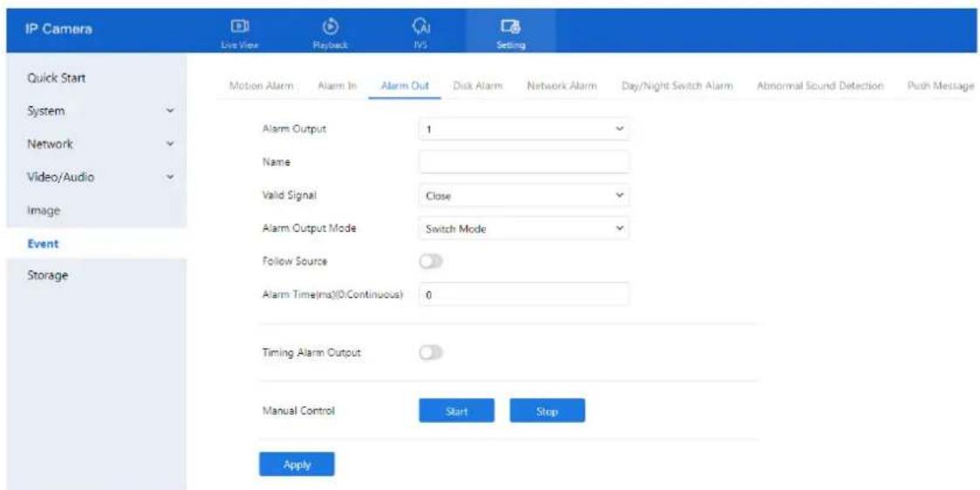Open the Network Alarm tab

click(562, 86)
